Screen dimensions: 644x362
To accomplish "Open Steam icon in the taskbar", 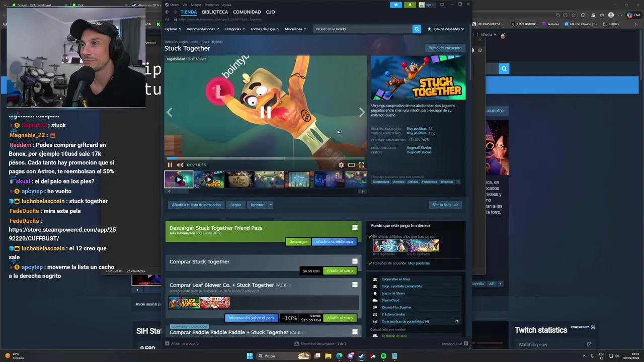I will tap(361, 356).
